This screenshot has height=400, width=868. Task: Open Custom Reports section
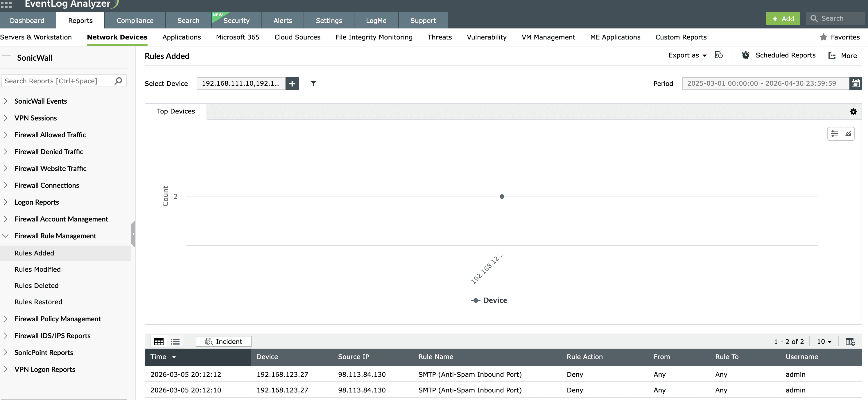click(681, 37)
